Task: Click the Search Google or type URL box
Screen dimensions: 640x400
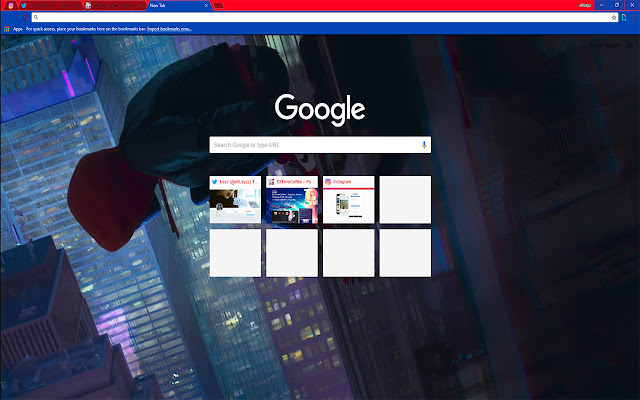Action: pos(320,145)
